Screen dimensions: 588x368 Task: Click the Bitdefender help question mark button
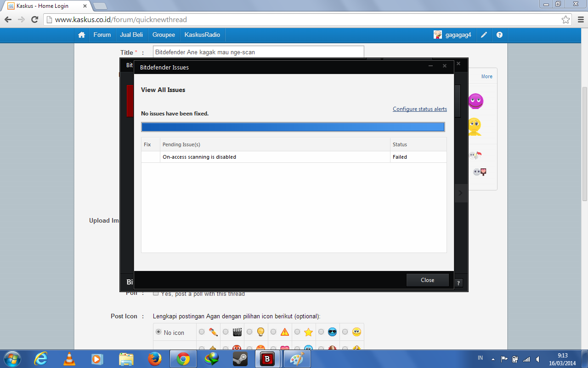tap(458, 283)
